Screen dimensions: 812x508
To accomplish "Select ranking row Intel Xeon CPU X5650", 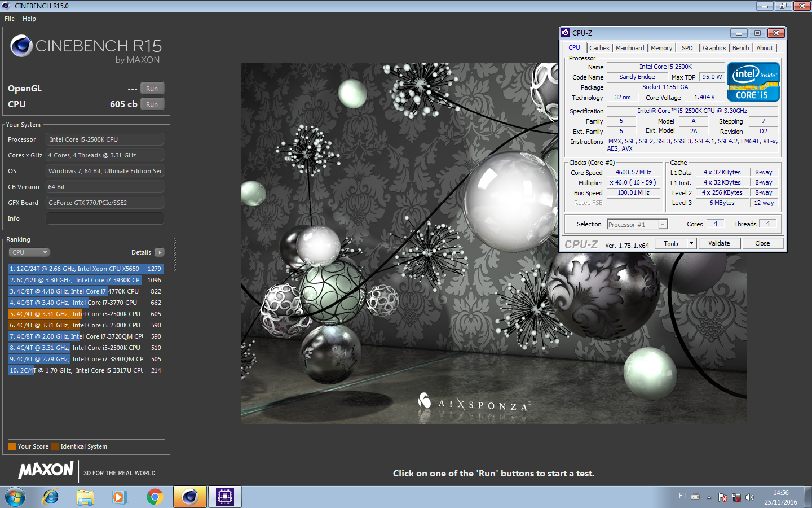I will 86,269.
